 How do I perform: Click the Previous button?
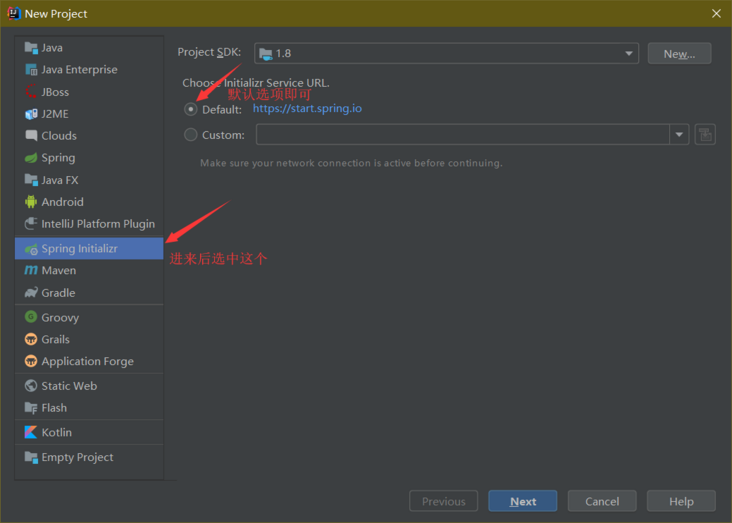443,501
